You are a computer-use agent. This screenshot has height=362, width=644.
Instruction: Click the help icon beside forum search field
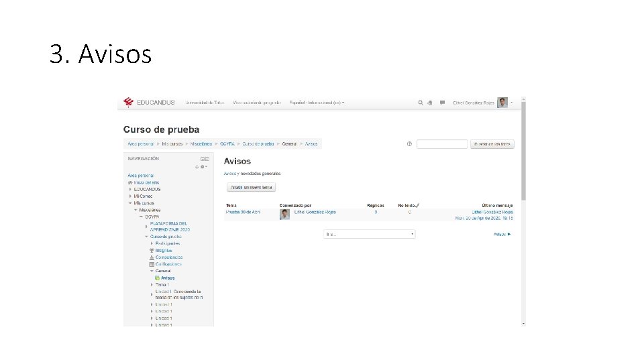pyautogui.click(x=409, y=144)
